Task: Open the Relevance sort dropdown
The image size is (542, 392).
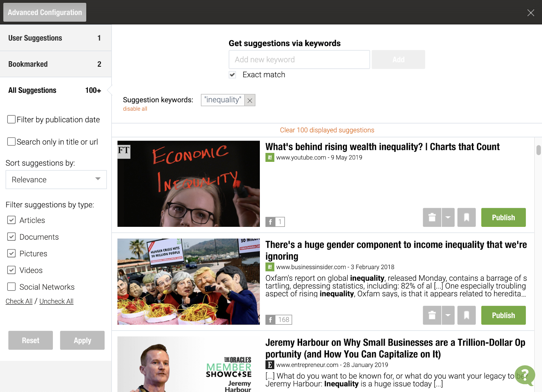Action: click(x=56, y=179)
